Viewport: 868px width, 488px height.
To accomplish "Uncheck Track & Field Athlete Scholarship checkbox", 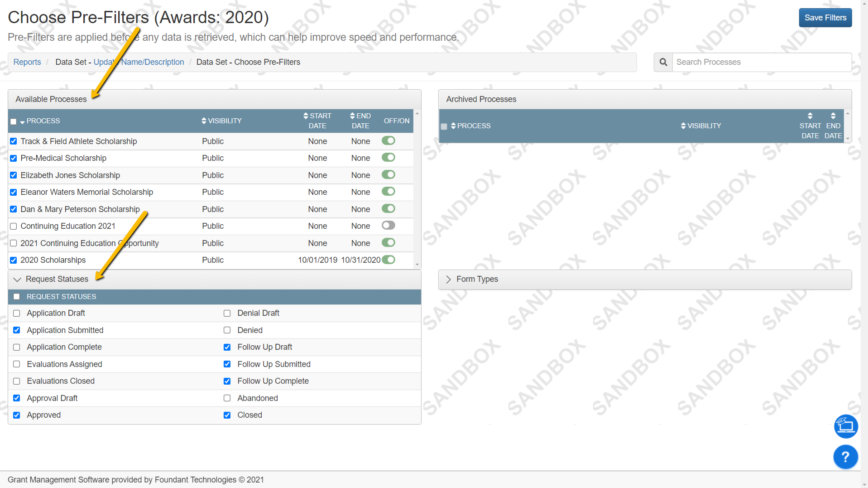I will pyautogui.click(x=14, y=141).
